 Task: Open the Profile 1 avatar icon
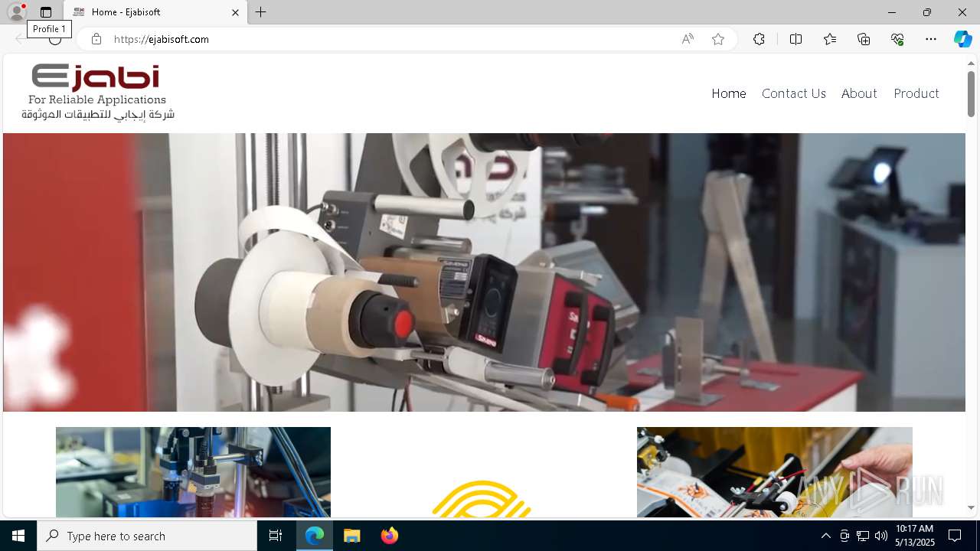(x=16, y=12)
